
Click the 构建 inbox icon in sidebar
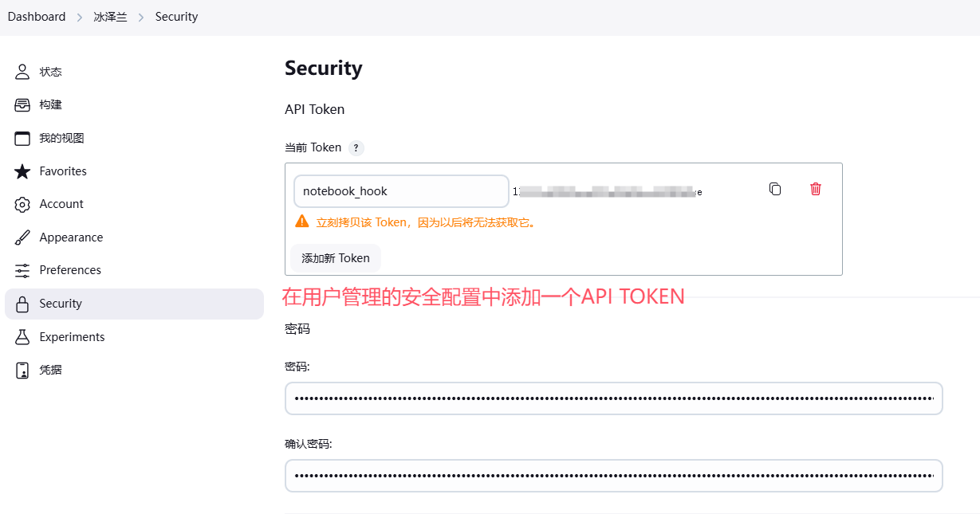pos(22,105)
